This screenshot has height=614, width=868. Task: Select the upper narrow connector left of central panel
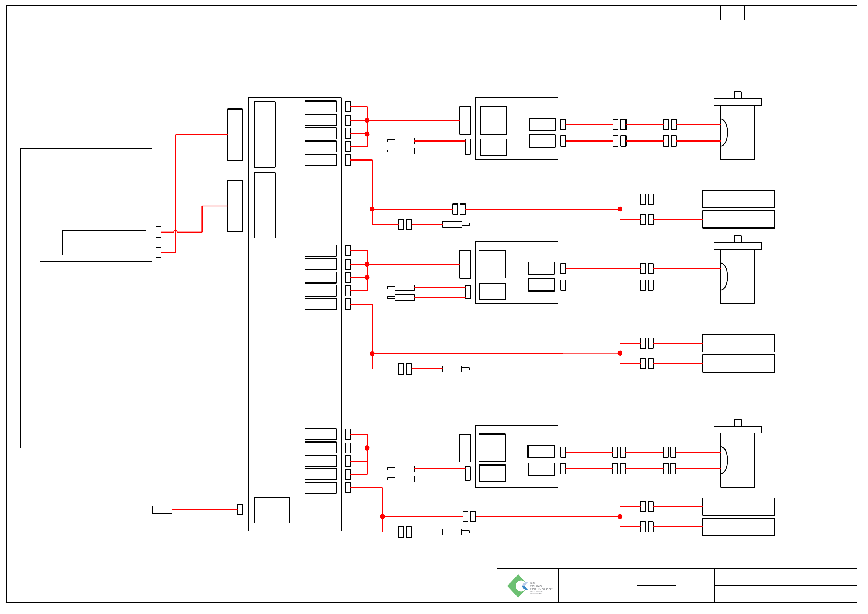(235, 135)
